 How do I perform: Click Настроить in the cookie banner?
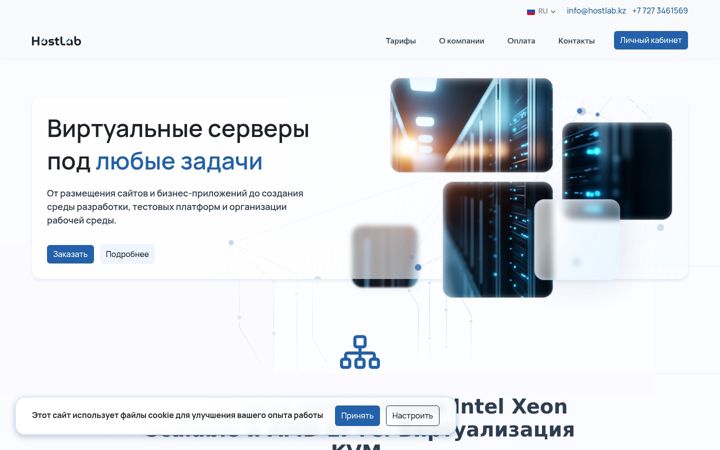pos(412,416)
